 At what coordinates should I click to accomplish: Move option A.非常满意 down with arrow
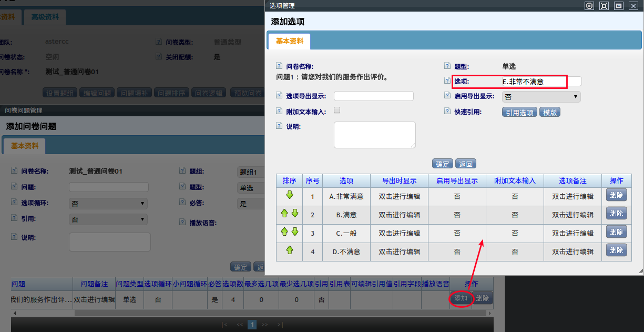pyautogui.click(x=289, y=195)
